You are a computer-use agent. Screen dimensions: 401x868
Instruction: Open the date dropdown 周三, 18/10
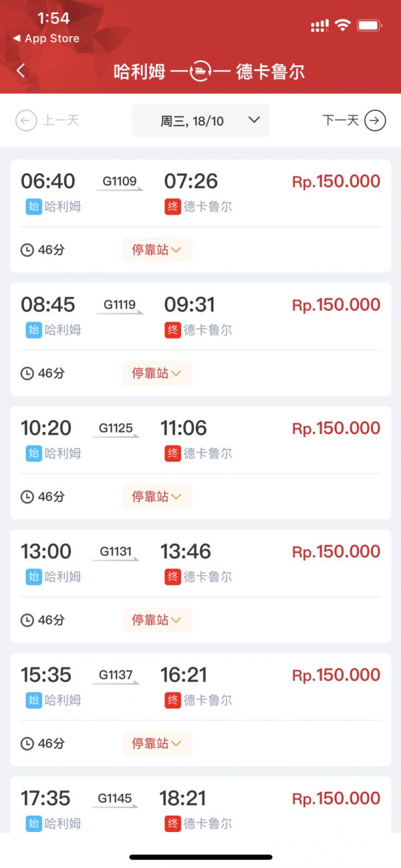[200, 121]
